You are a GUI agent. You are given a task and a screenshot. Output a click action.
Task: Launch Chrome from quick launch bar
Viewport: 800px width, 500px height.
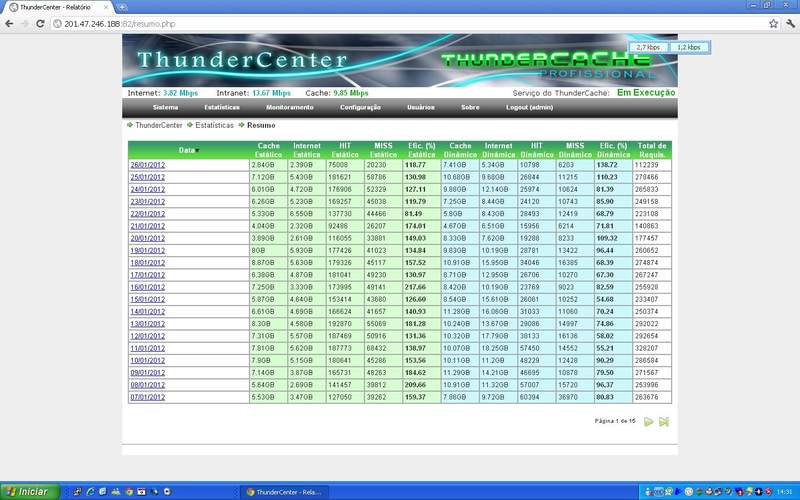tap(129, 492)
